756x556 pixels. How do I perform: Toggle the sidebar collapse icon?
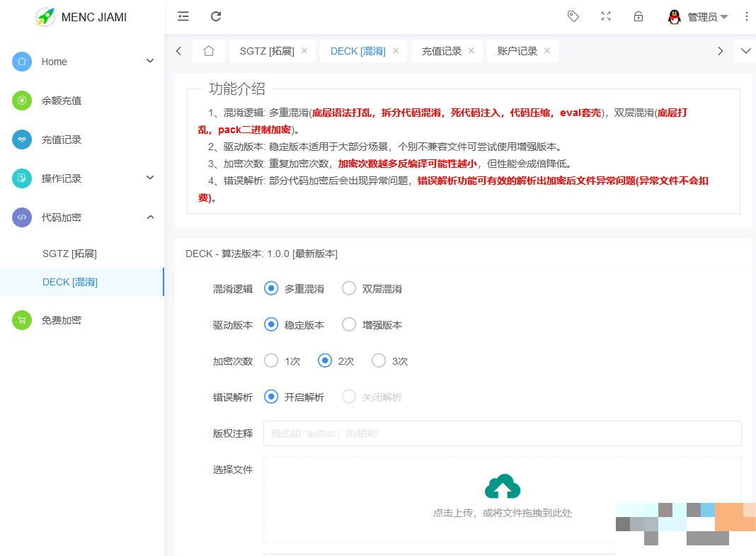coord(183,16)
